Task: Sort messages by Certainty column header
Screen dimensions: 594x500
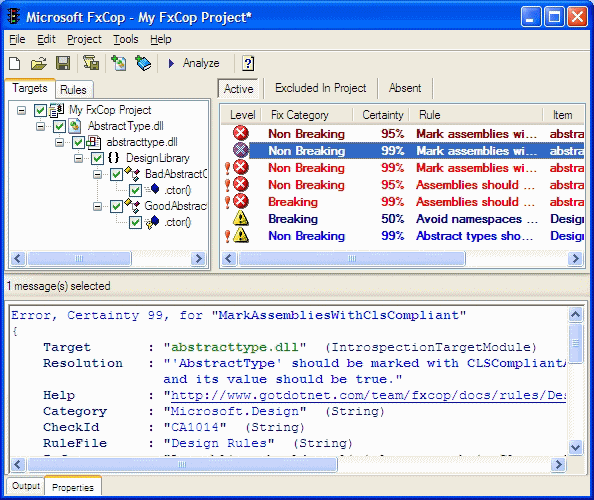Action: click(x=381, y=115)
